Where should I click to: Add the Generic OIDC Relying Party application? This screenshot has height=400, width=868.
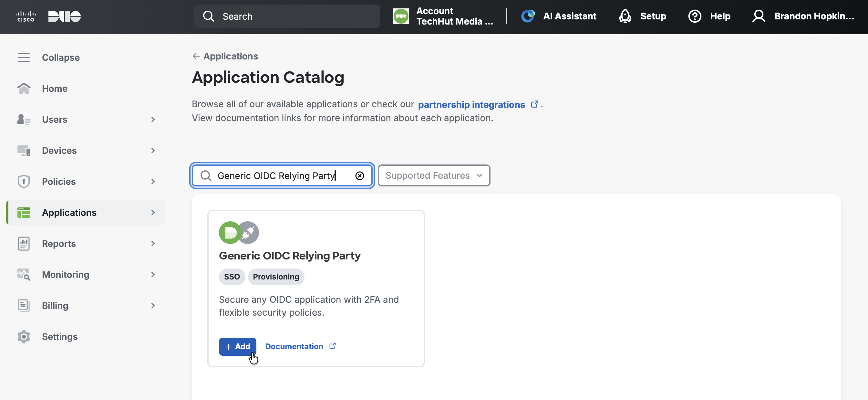point(237,346)
